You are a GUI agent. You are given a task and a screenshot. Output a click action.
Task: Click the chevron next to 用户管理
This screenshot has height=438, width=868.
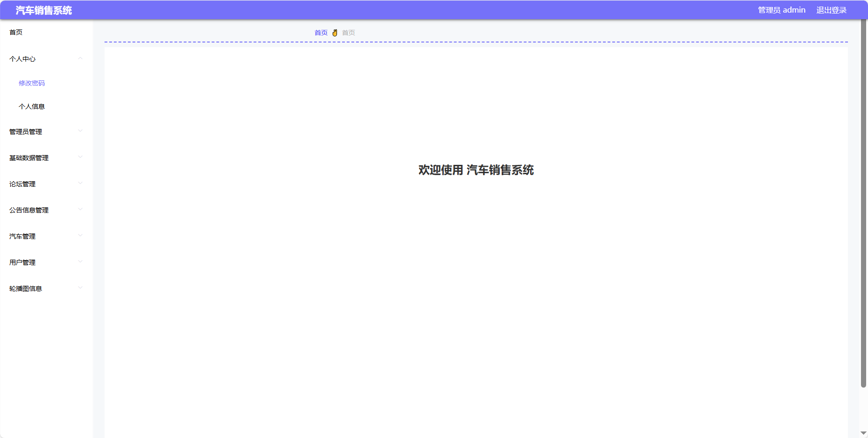click(x=80, y=262)
